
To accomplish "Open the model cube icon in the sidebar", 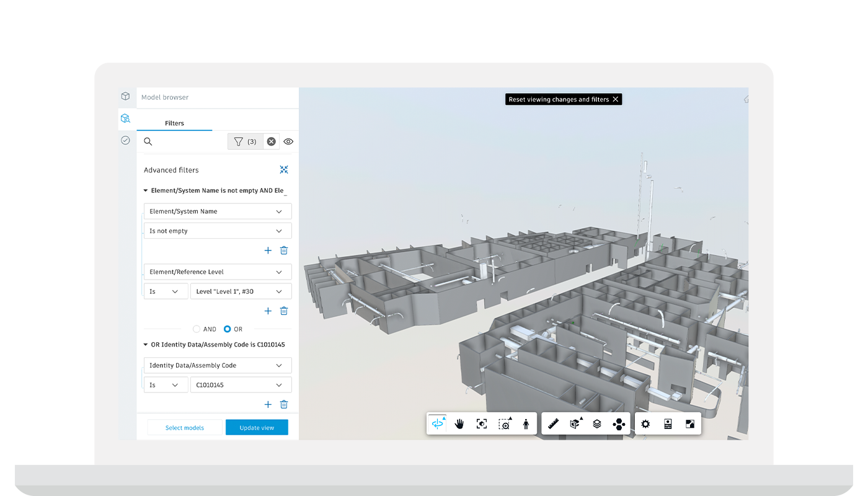I will click(125, 96).
